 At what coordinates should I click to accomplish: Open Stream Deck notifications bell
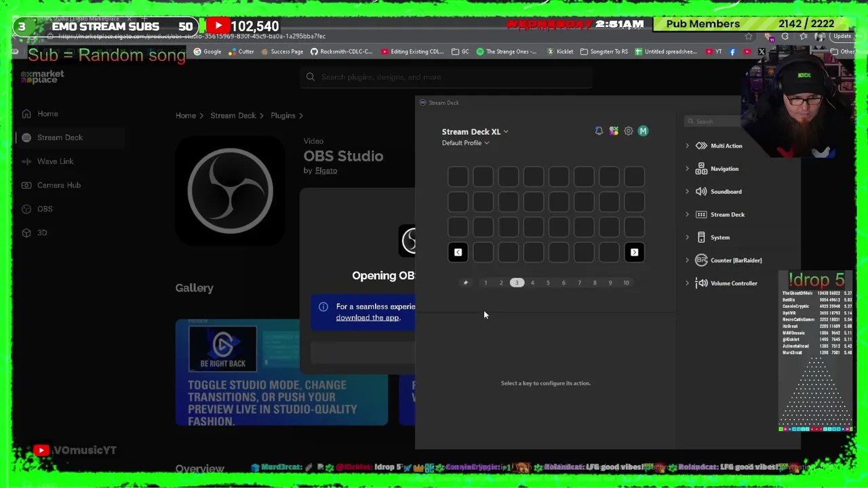coord(599,131)
